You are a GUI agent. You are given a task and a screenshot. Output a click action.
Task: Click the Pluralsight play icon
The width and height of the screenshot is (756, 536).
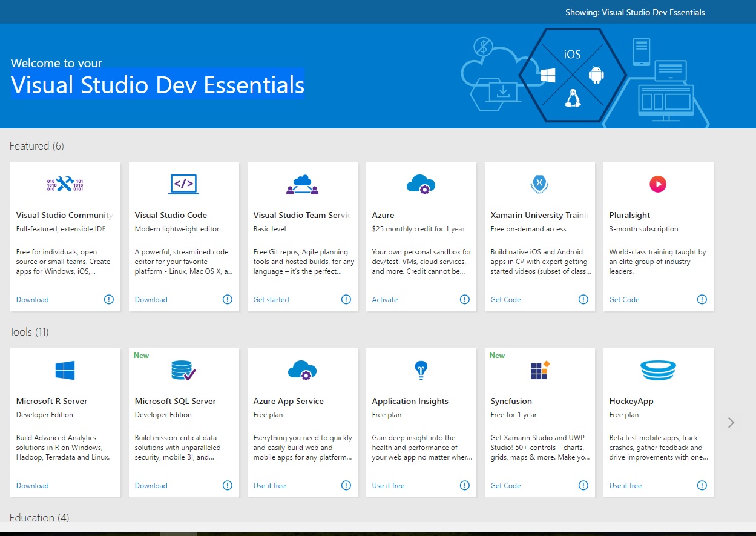click(658, 184)
